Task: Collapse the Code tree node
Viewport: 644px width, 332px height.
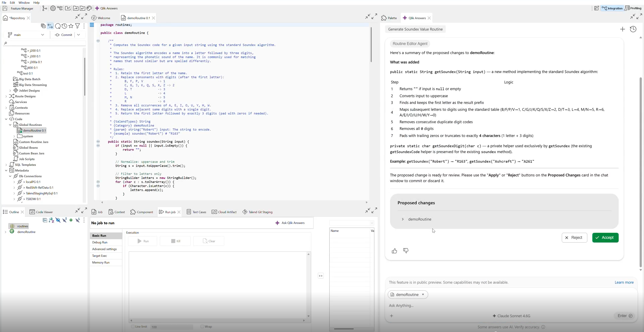Action: pos(6,119)
